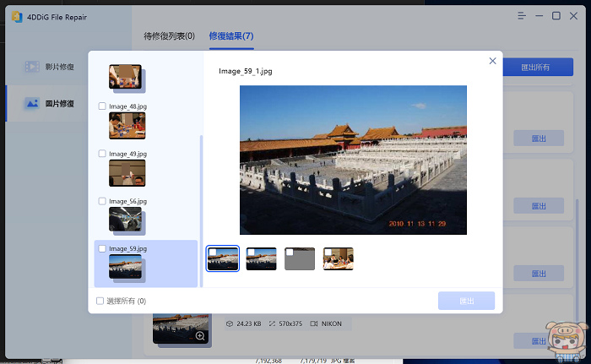Click the file list scrollbar
The width and height of the screenshot is (591, 364).
(201, 211)
